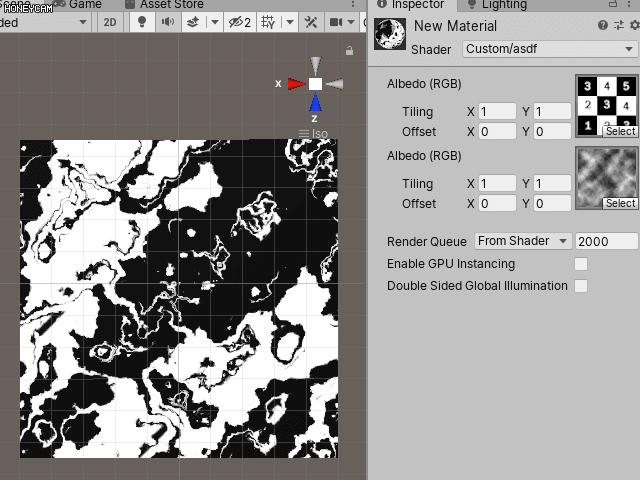Screen dimensions: 640x480
Task: Enable GPU Instancing checkbox
Action: point(581,264)
